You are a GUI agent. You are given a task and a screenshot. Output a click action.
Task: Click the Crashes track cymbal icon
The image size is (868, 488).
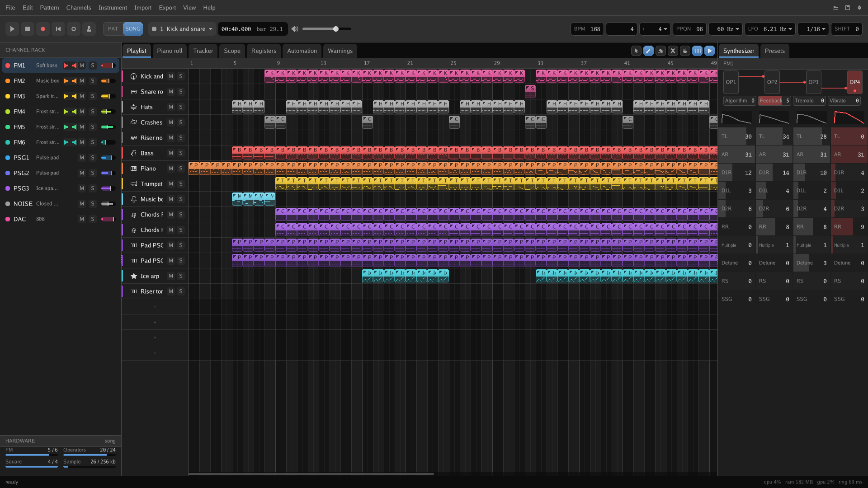(x=134, y=122)
